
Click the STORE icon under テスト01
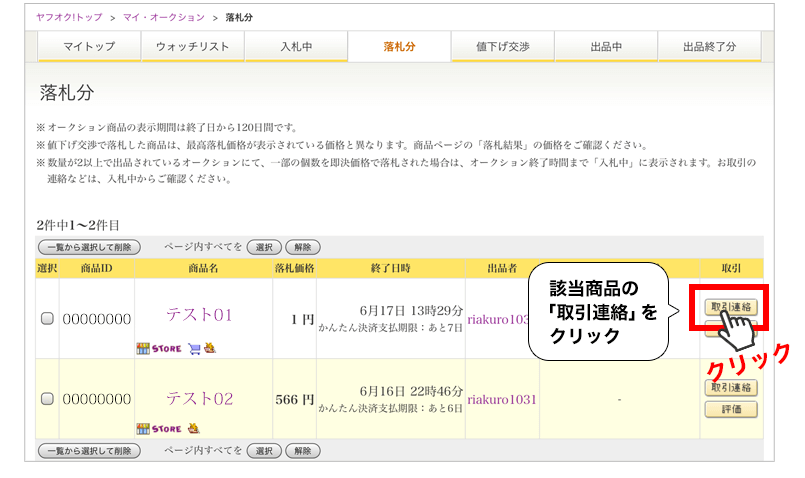point(159,348)
